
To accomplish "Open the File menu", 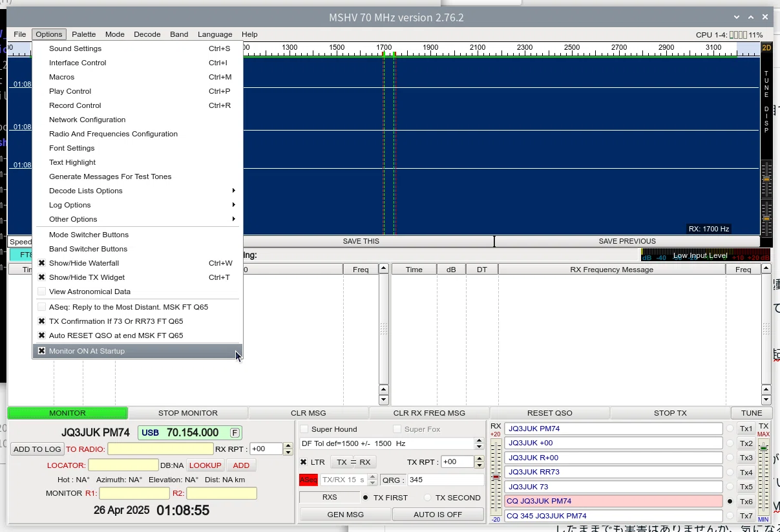I will pos(20,34).
